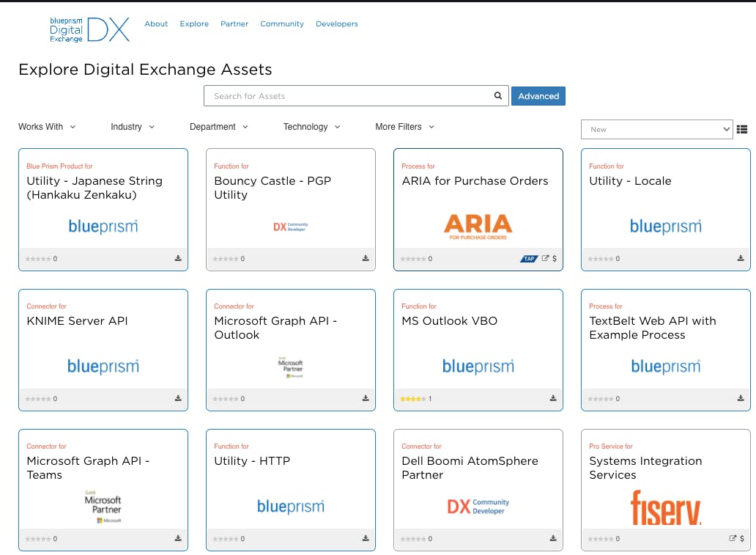
Task: Click star rating on Utility - HTTP card
Action: click(x=226, y=539)
